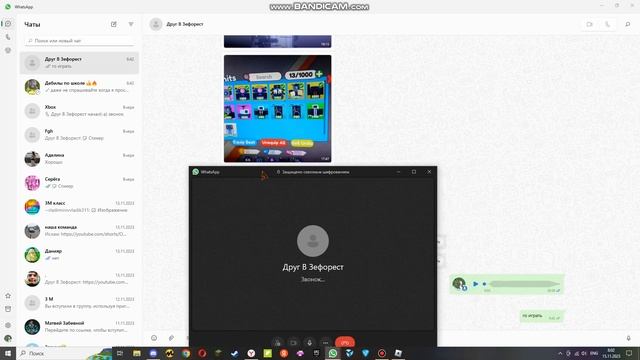The width and height of the screenshot is (640, 360).
Task: Show hidden system tray icons
Action: [560, 353]
